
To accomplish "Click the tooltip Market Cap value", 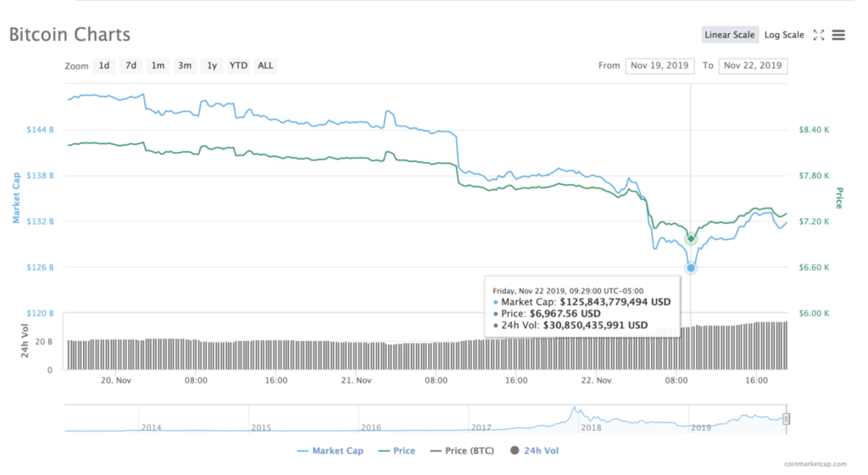I will [615, 302].
